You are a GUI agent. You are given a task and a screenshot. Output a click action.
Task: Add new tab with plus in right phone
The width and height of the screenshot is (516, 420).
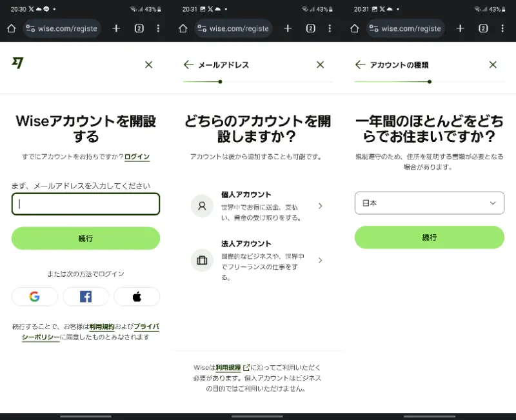[460, 28]
